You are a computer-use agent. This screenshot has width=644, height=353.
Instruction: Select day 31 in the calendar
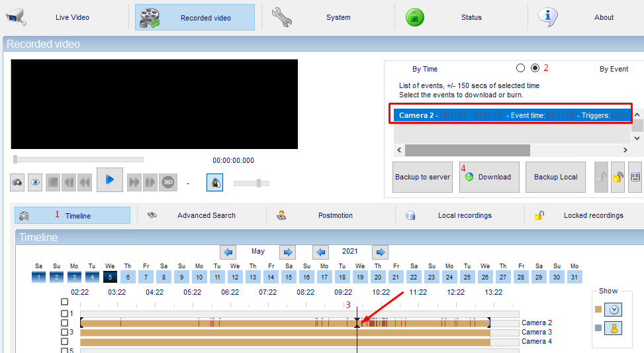click(x=575, y=277)
